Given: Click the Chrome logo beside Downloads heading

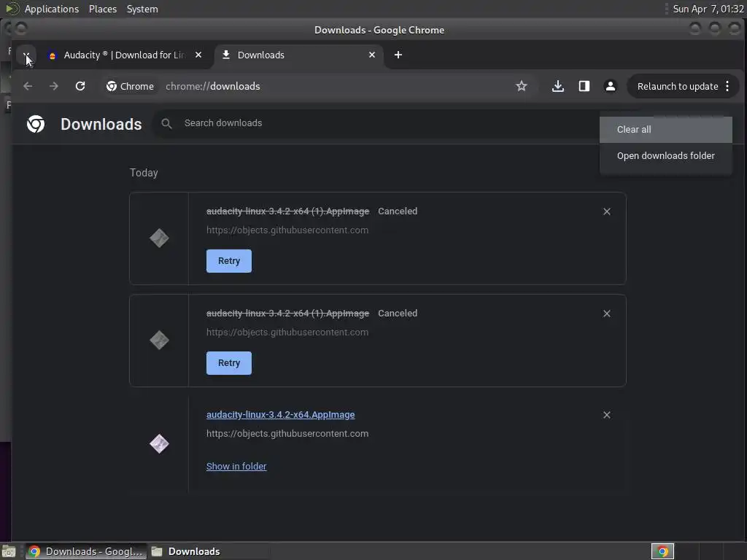Looking at the screenshot, I should (36, 124).
